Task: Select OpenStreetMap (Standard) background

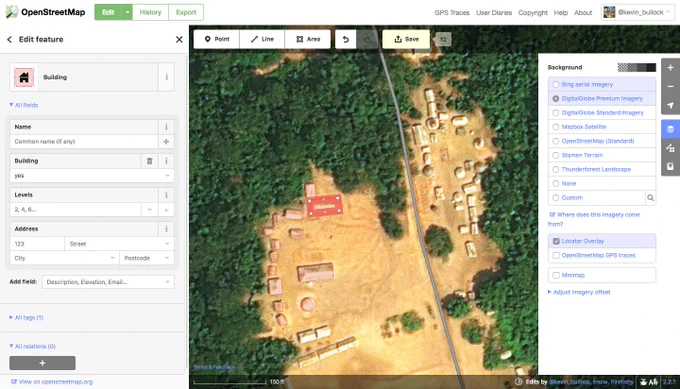Action: pos(602,141)
